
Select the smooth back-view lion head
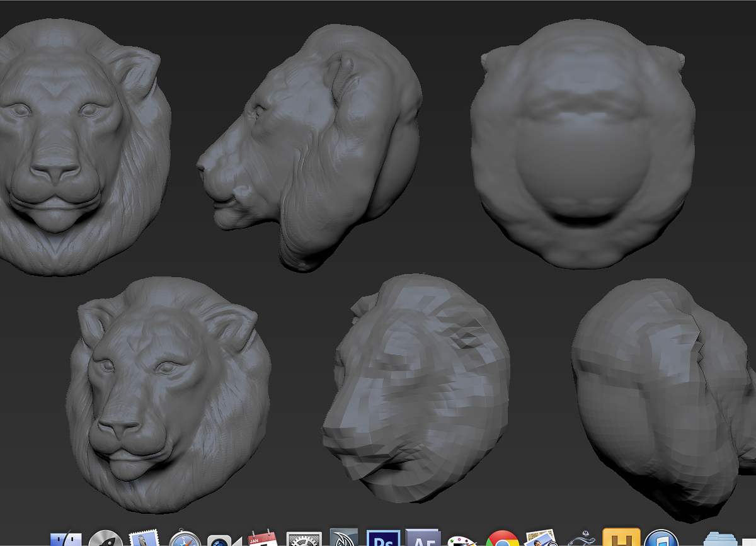click(x=583, y=144)
